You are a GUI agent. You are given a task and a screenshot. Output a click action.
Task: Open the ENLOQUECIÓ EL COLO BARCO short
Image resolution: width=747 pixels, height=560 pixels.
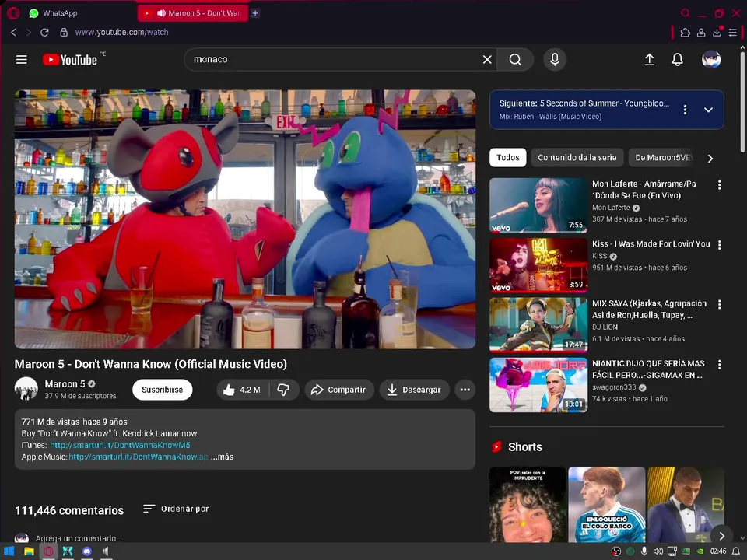point(606,504)
